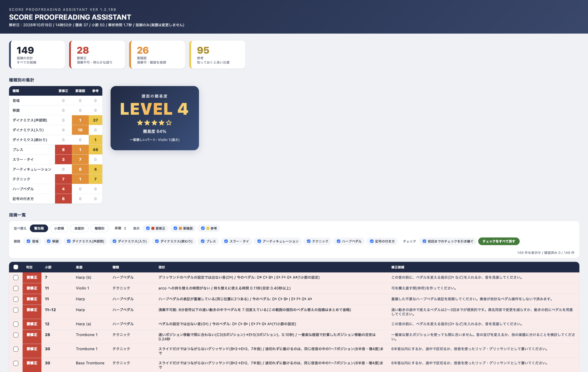Sort the list by 警告順
588x372 pixels.
[39, 228]
